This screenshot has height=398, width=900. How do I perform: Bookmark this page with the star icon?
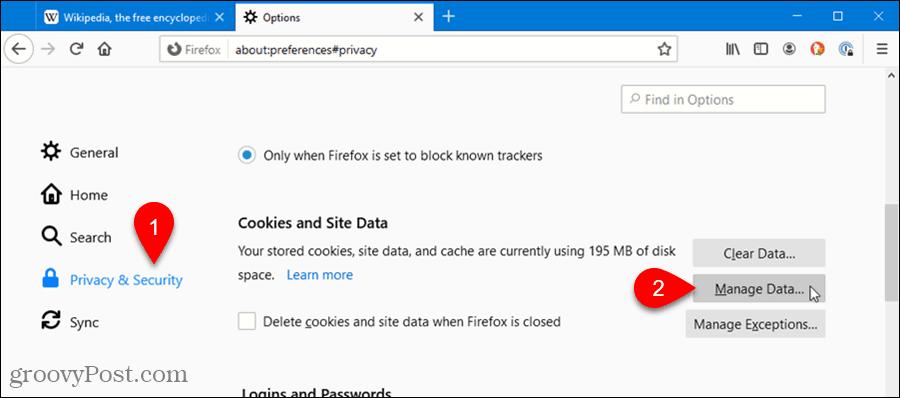click(x=664, y=50)
